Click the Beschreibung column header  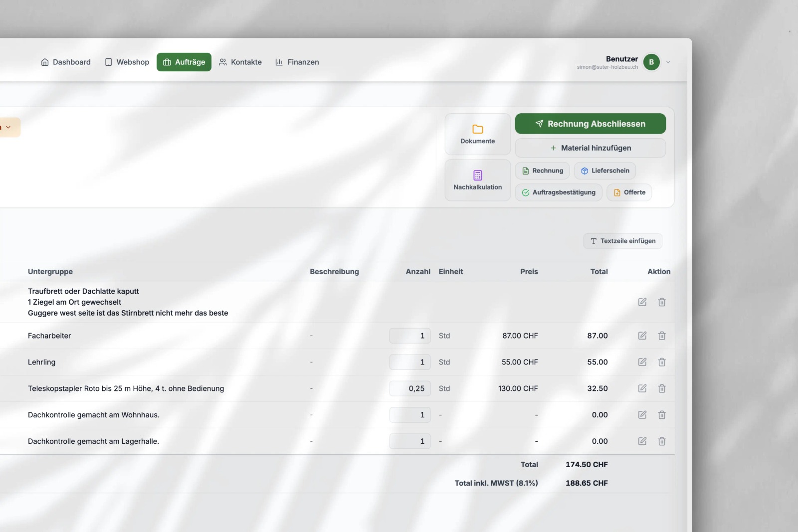point(334,272)
